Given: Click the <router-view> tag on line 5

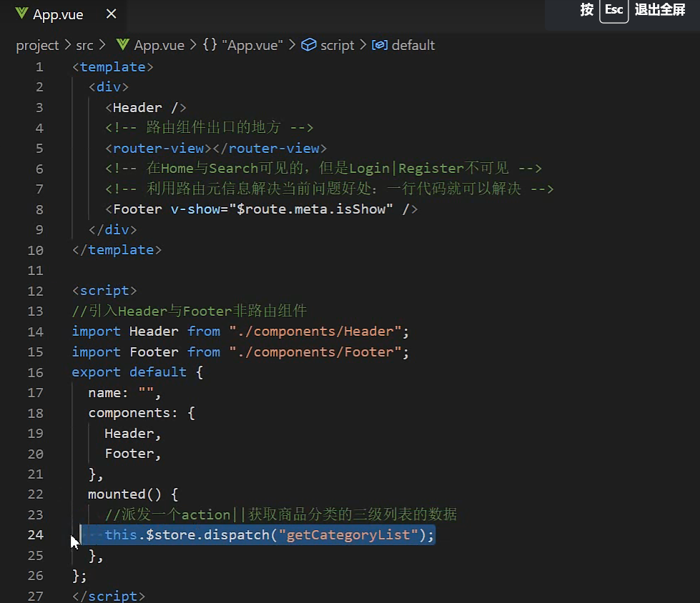Looking at the screenshot, I should point(158,148).
